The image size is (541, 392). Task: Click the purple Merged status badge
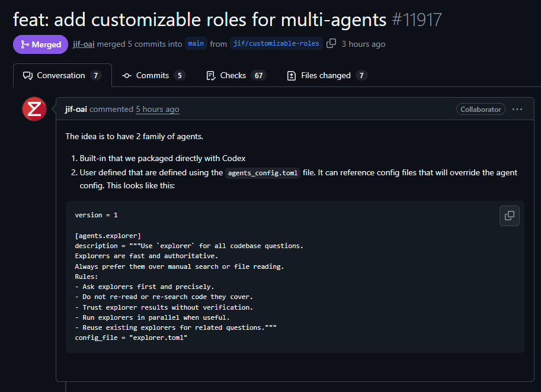pyautogui.click(x=41, y=44)
